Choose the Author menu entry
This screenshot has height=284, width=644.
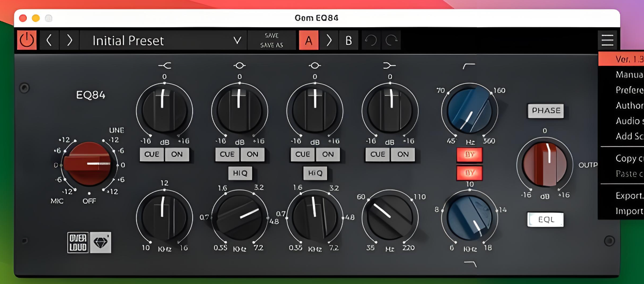(x=621, y=105)
